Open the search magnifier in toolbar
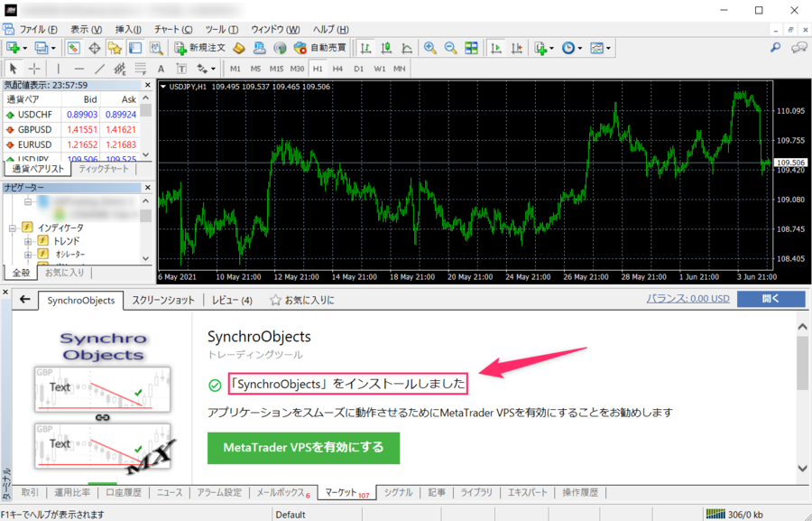 pyautogui.click(x=775, y=48)
